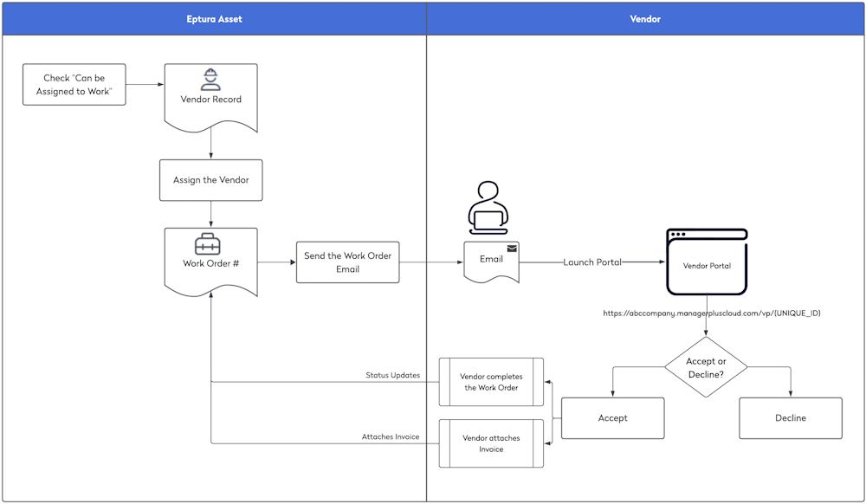Click the person with laptop icon

[x=488, y=208]
